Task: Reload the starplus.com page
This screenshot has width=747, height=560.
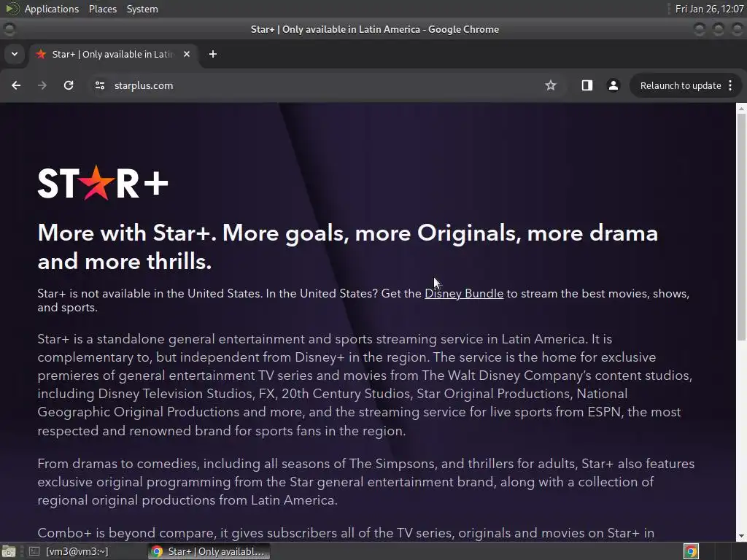Action: pyautogui.click(x=69, y=85)
